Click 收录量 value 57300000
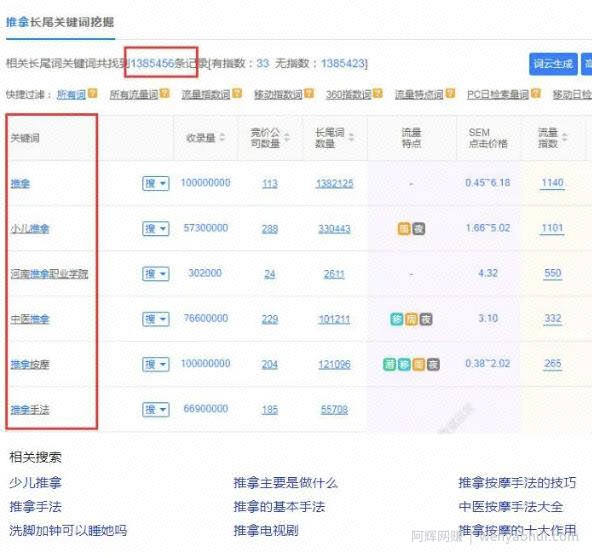 pos(206,228)
